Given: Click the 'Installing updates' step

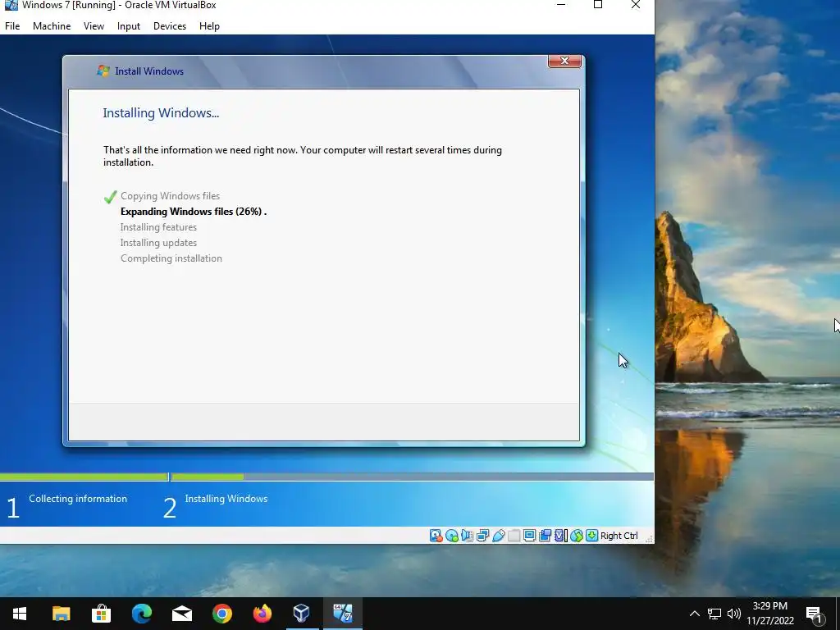Looking at the screenshot, I should click(158, 243).
